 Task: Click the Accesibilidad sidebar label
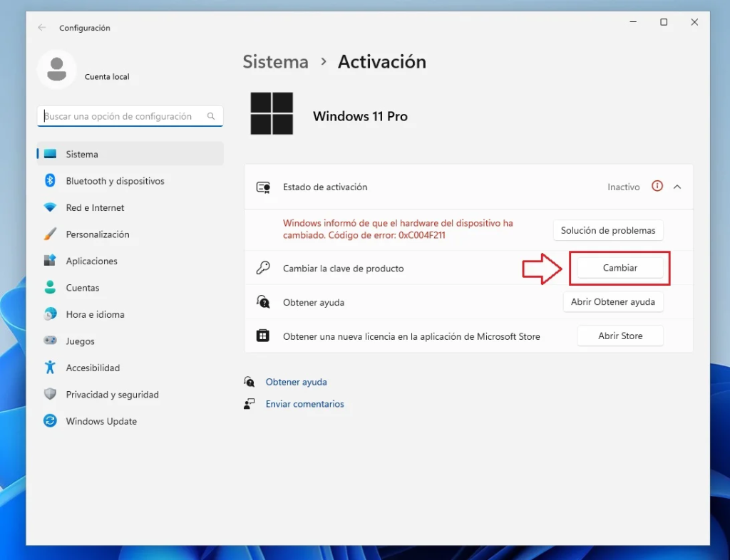tap(93, 368)
